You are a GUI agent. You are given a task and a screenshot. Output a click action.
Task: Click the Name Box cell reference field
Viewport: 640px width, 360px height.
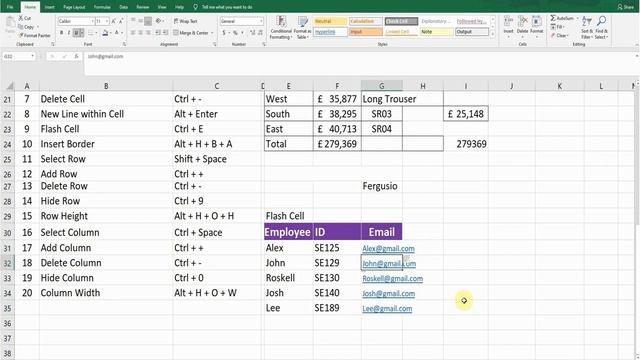tap(19, 56)
